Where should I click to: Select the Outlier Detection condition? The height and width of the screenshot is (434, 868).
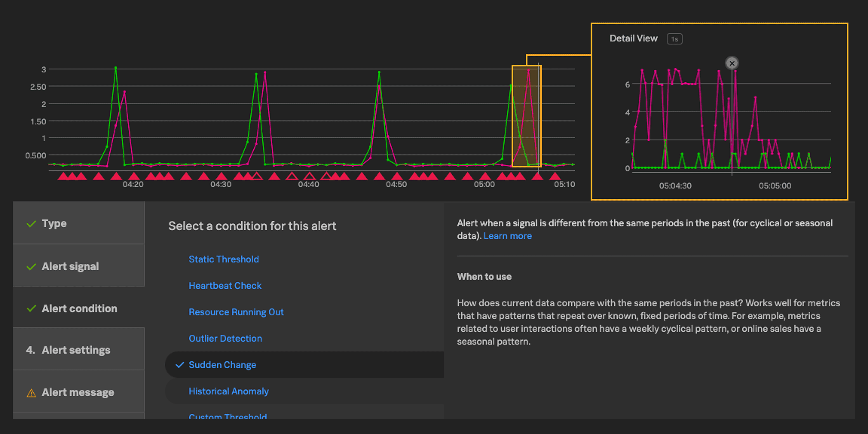[x=225, y=338]
